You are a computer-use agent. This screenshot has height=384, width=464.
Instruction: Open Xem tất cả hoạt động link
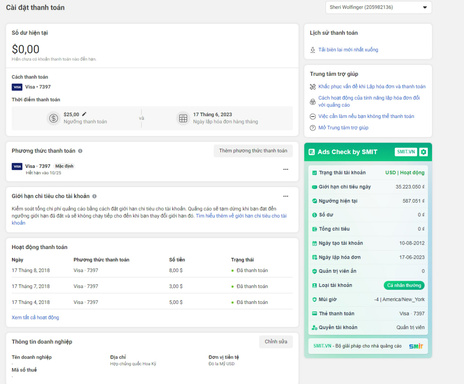[x=35, y=317]
